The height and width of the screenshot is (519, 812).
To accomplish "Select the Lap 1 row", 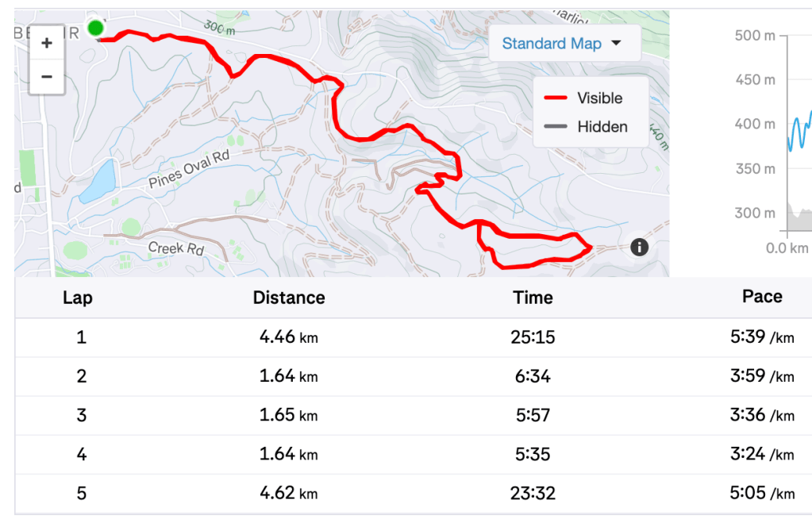I will click(x=413, y=337).
